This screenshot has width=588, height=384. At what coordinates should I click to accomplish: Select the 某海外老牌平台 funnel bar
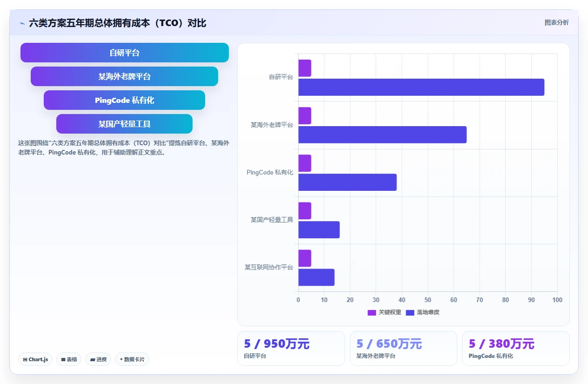coord(125,76)
